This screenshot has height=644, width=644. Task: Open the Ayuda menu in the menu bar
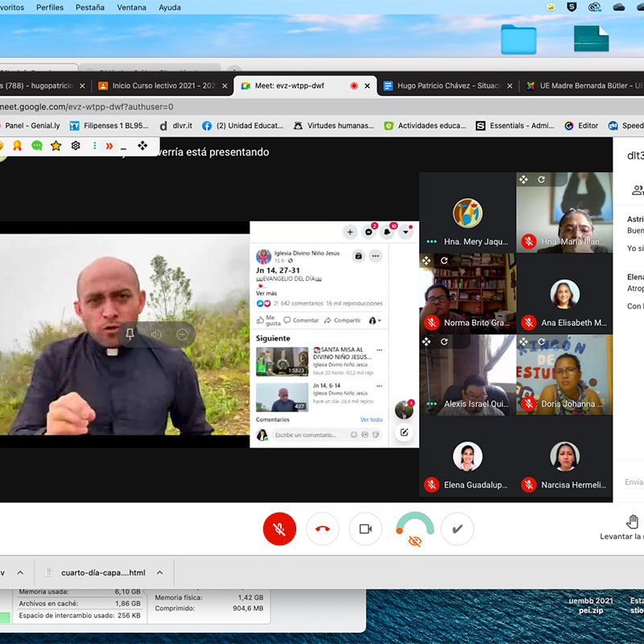[x=170, y=7]
